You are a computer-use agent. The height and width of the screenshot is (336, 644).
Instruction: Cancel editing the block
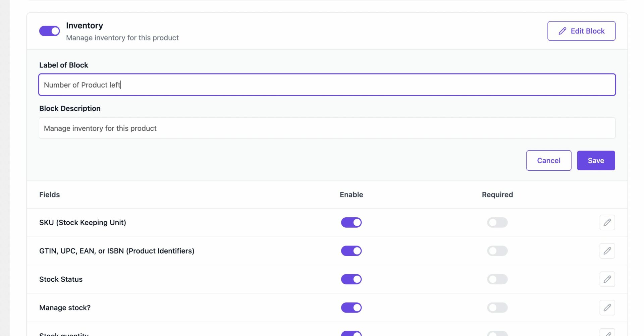(549, 160)
